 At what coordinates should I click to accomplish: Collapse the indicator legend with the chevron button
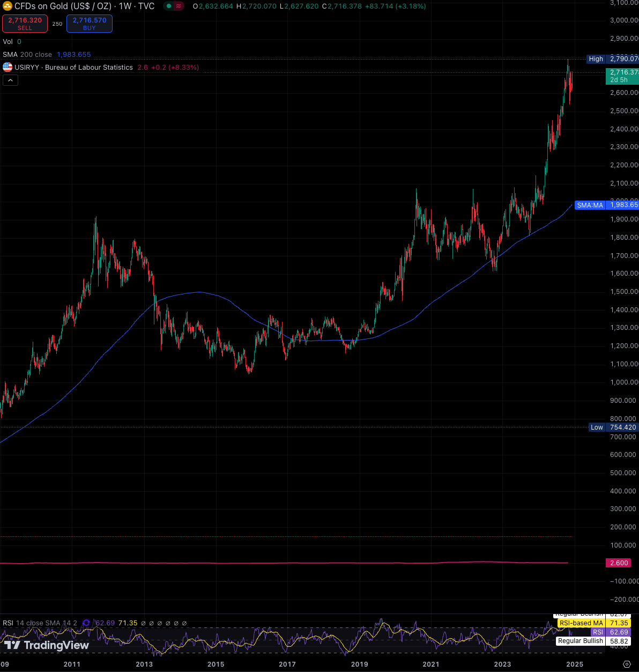tap(10, 80)
